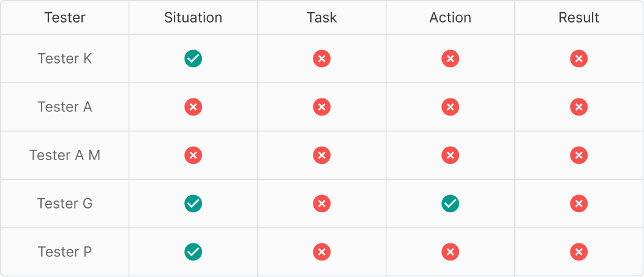Select the Result column header
Viewport: 644px width, 277px height.
[x=578, y=18]
